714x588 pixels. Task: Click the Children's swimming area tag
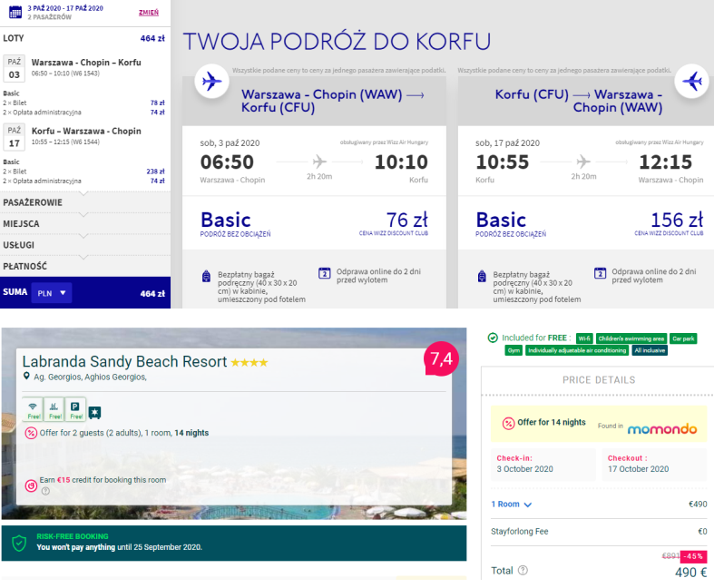(x=631, y=338)
